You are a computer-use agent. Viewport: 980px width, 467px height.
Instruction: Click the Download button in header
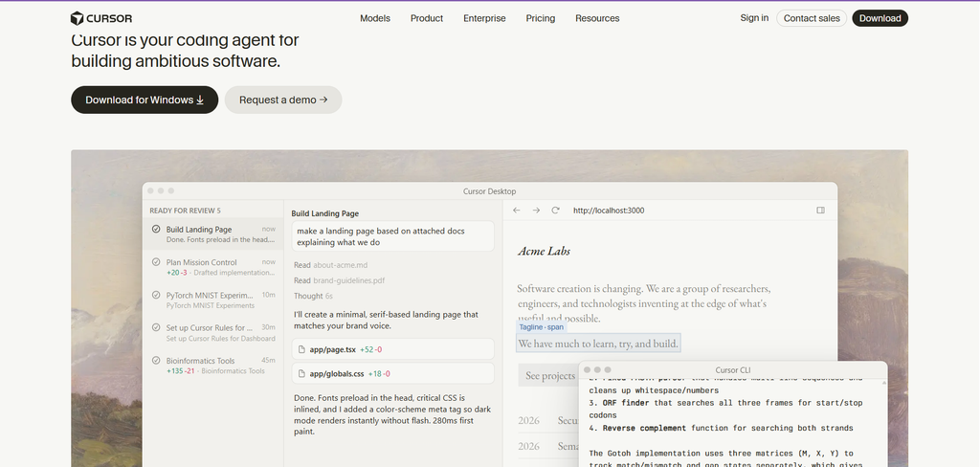point(880,18)
